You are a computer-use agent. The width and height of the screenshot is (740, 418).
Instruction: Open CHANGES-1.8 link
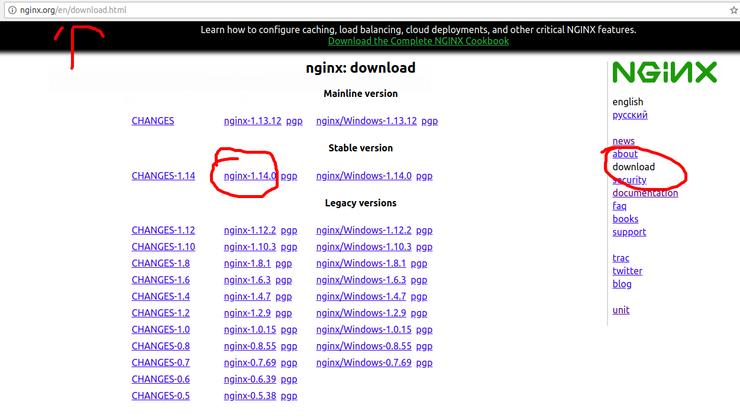tap(160, 263)
